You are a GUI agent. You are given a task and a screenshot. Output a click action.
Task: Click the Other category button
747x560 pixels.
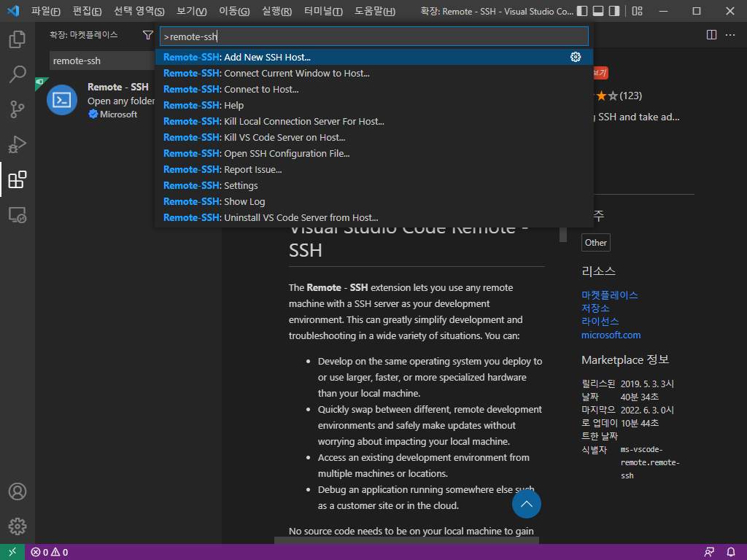595,242
